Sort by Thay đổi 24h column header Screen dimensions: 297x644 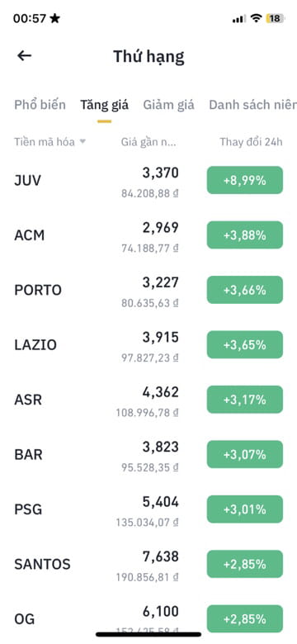click(251, 142)
